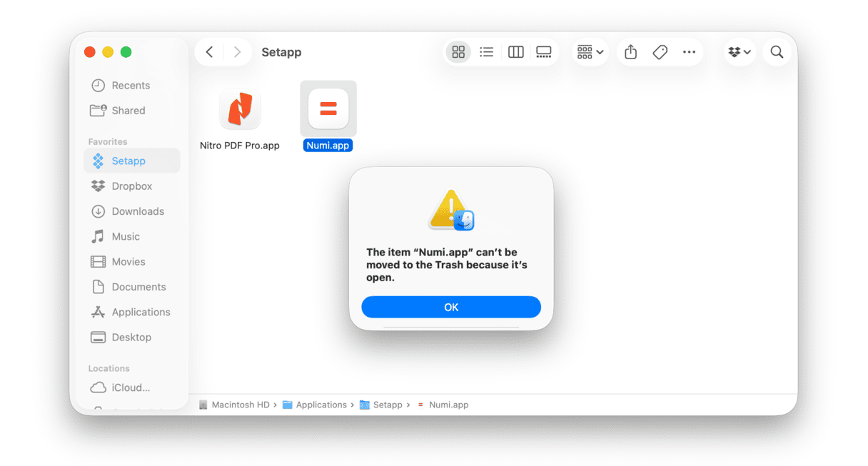Viewport: 868px width, 466px height.
Task: Open Applications in the sidebar
Action: pyautogui.click(x=131, y=312)
